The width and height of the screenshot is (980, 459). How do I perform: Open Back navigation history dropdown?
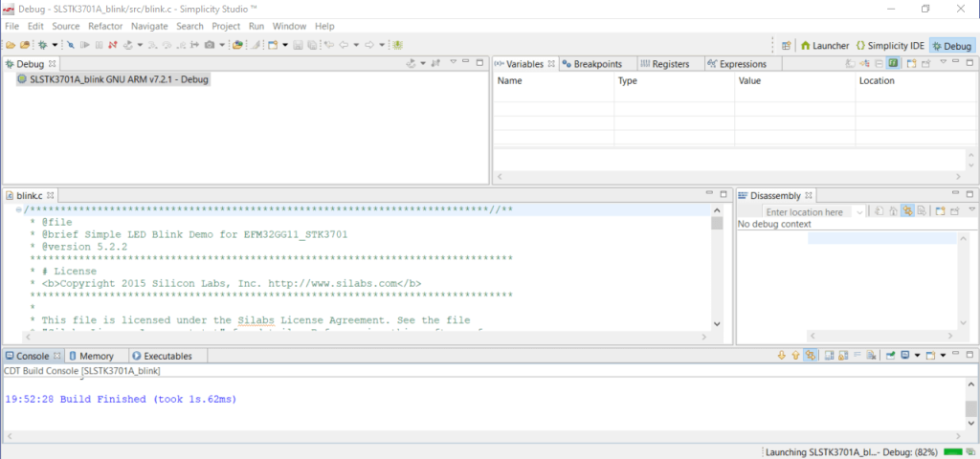(x=356, y=45)
